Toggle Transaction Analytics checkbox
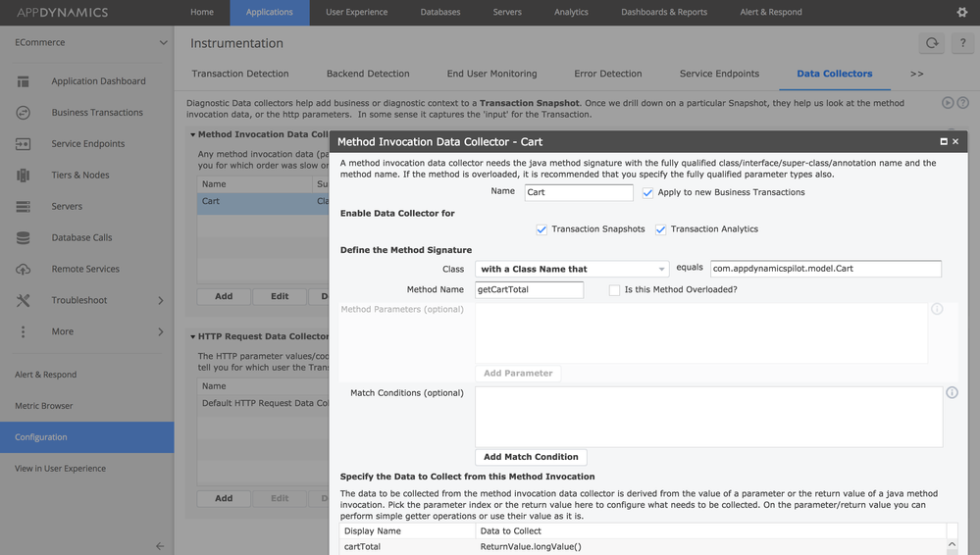The width and height of the screenshot is (980, 555). point(660,229)
